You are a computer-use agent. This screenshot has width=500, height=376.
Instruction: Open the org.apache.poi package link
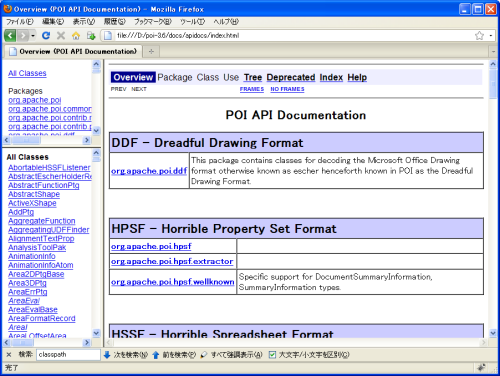[x=35, y=100]
